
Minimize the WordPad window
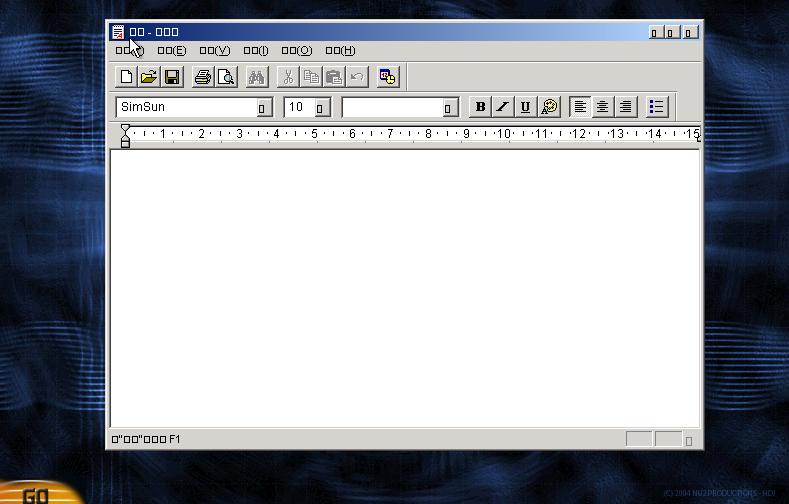(656, 33)
